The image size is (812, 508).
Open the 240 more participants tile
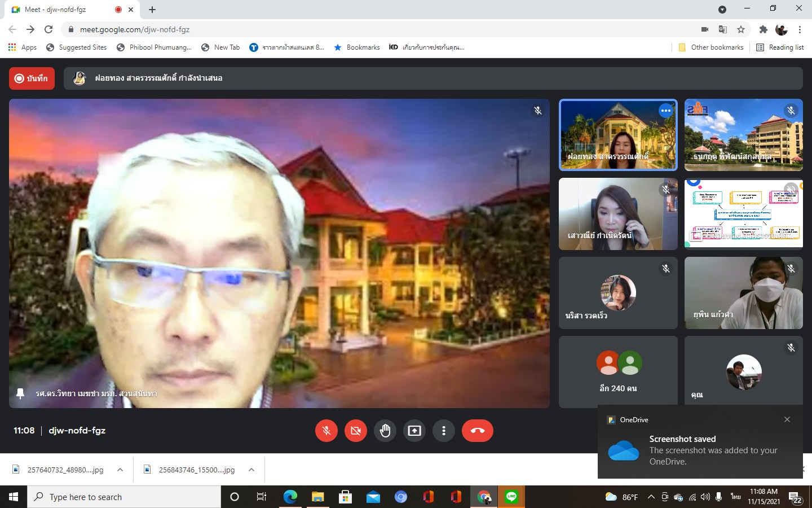(x=618, y=371)
